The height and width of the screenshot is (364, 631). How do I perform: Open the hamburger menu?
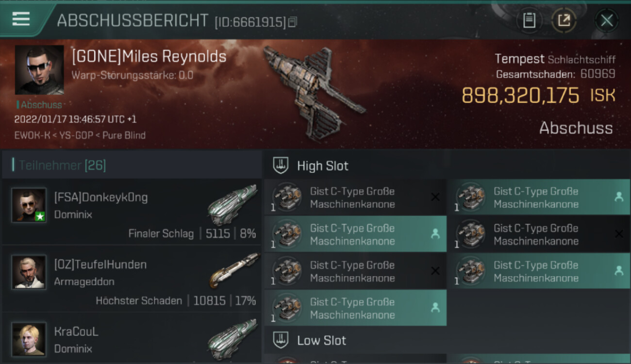point(21,19)
